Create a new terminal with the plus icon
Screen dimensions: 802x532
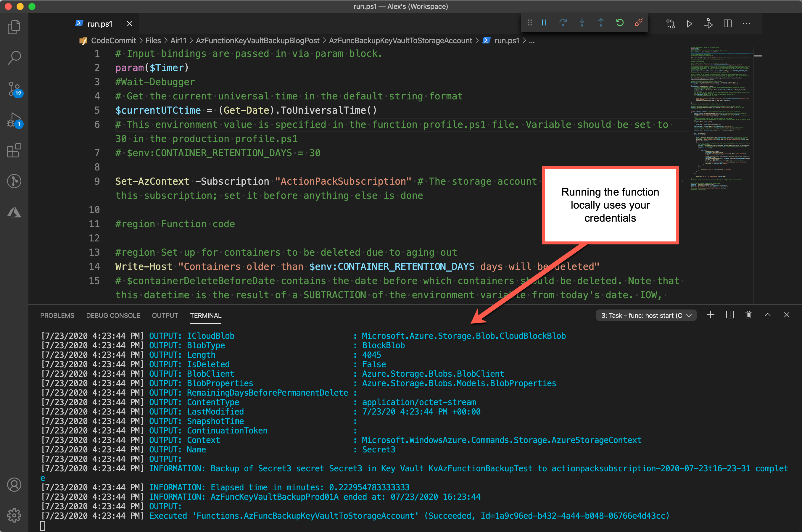pos(710,315)
